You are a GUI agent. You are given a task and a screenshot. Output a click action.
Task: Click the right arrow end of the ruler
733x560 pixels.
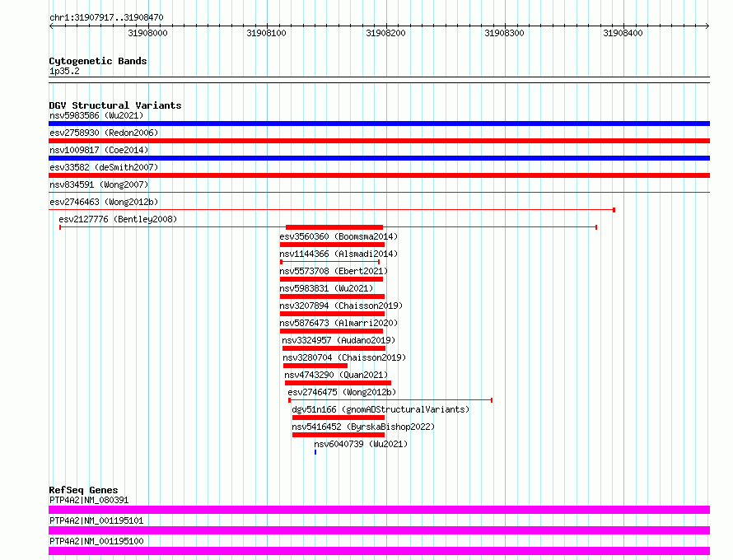click(x=707, y=26)
